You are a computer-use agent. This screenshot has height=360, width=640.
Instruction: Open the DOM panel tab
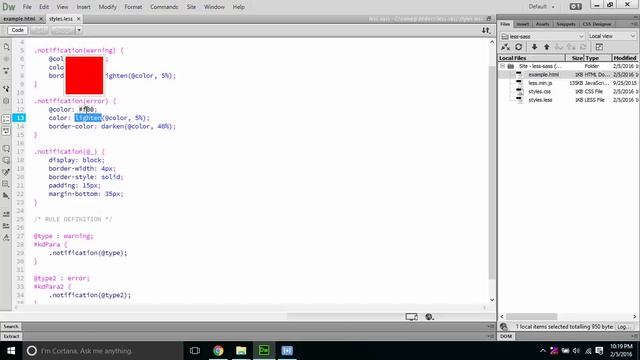tap(506, 336)
